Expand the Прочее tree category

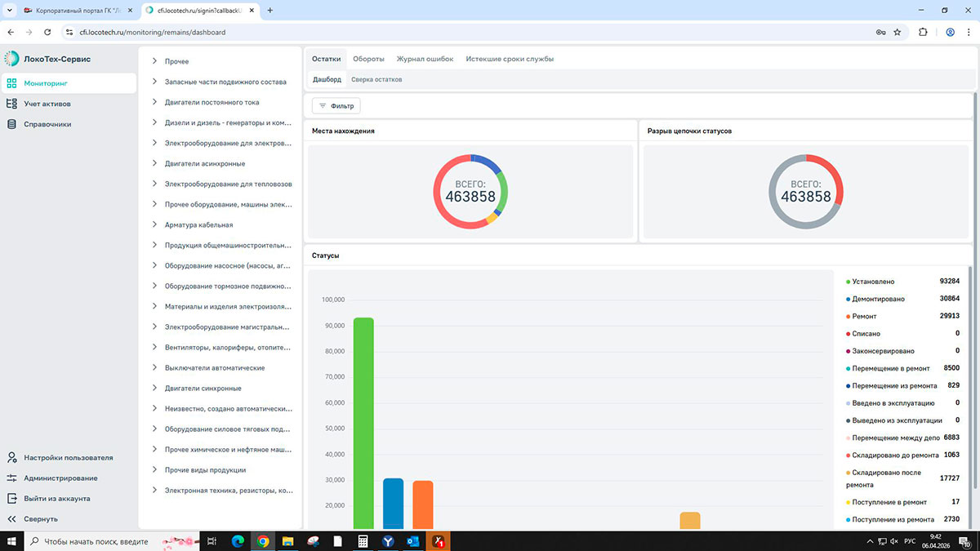pyautogui.click(x=154, y=61)
